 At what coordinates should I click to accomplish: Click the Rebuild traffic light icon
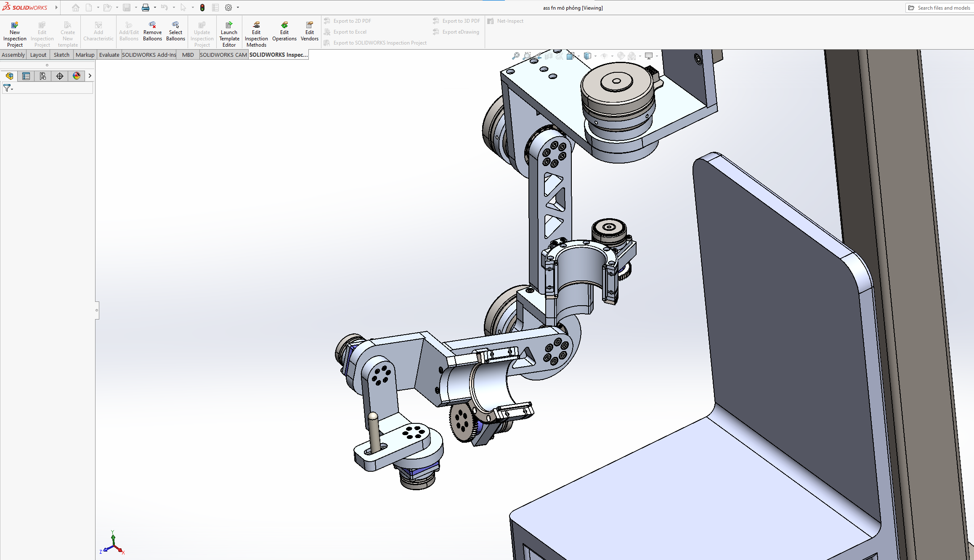(x=202, y=8)
